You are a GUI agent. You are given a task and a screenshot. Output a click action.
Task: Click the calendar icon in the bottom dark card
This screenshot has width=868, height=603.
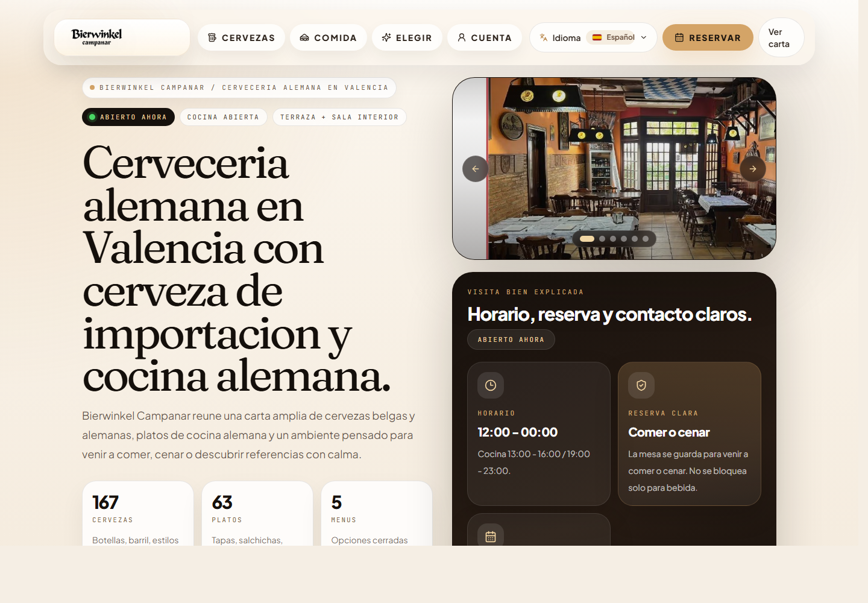click(x=491, y=535)
